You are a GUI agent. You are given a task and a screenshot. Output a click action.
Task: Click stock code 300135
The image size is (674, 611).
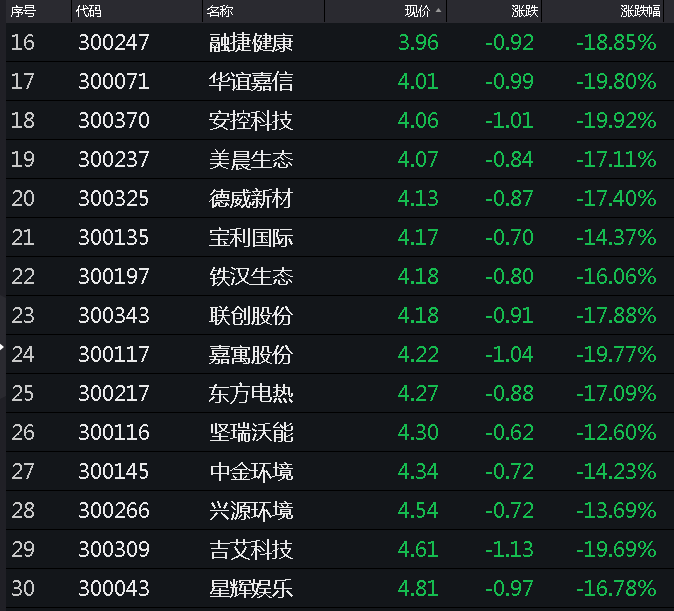(x=114, y=237)
